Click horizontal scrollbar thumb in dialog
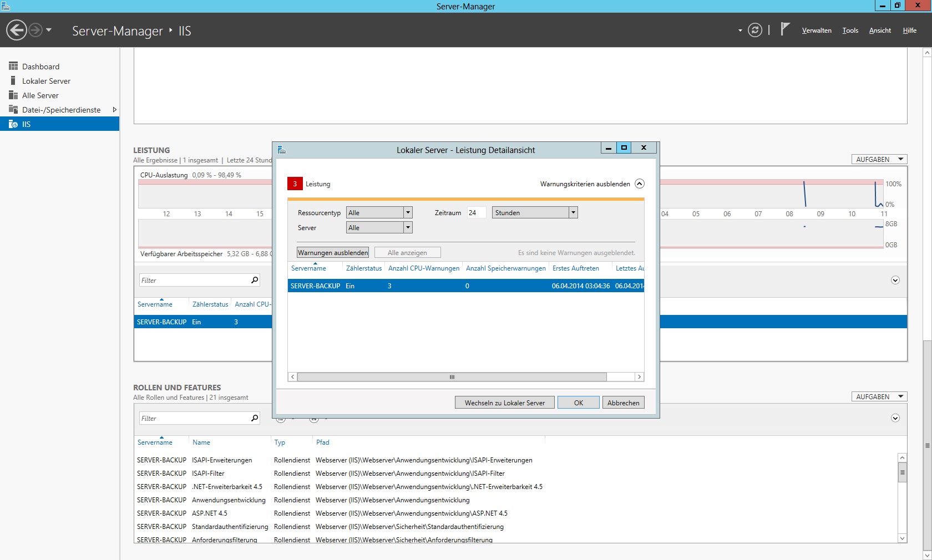The width and height of the screenshot is (932, 560). 452,377
